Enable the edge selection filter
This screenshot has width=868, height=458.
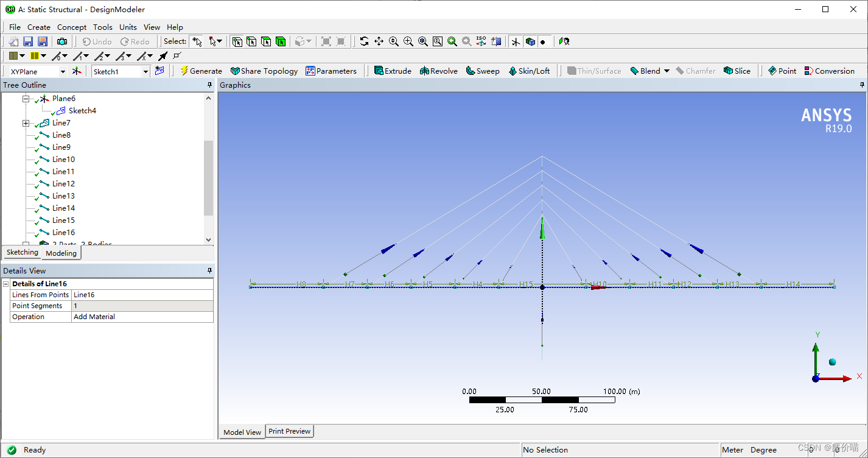(x=251, y=41)
